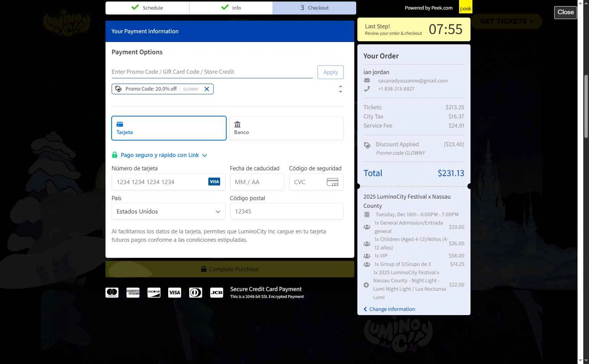Screen dimensions: 589x364
Task: Click the CVC card icon in security code field
Action: pyautogui.click(x=333, y=182)
